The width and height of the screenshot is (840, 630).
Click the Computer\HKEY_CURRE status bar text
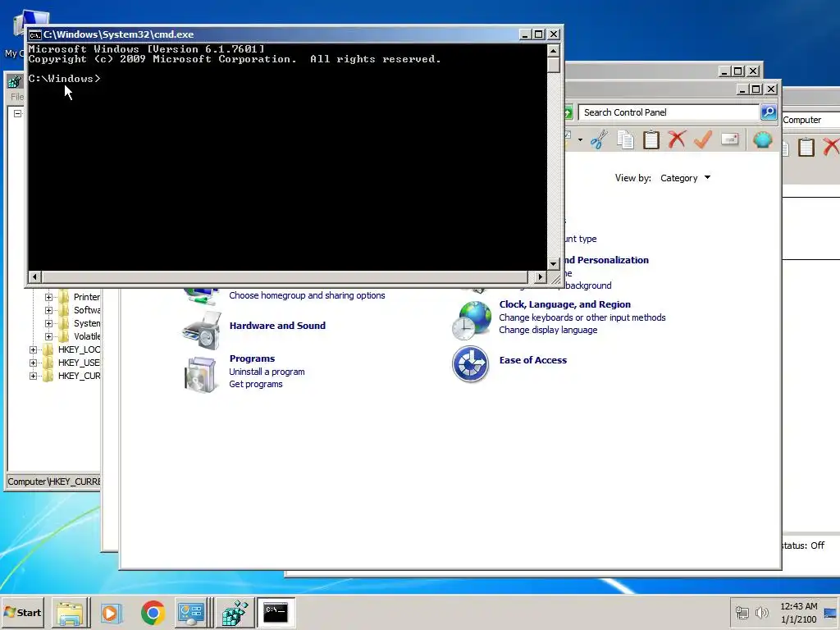pyautogui.click(x=53, y=482)
